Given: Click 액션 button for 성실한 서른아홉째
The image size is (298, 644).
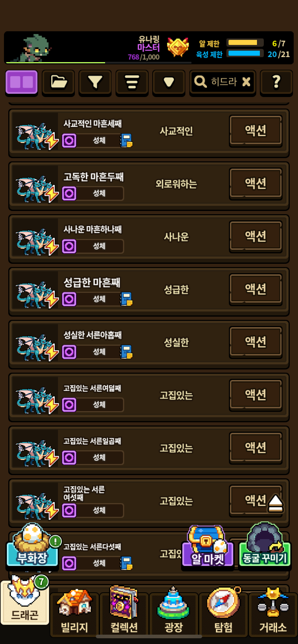Looking at the screenshot, I should pos(256,342).
